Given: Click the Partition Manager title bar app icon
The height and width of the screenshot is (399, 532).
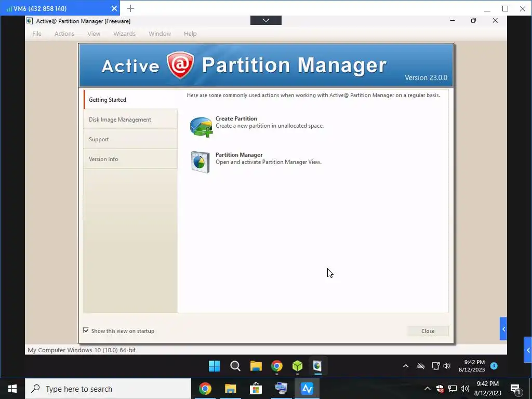Looking at the screenshot, I should pyautogui.click(x=30, y=21).
